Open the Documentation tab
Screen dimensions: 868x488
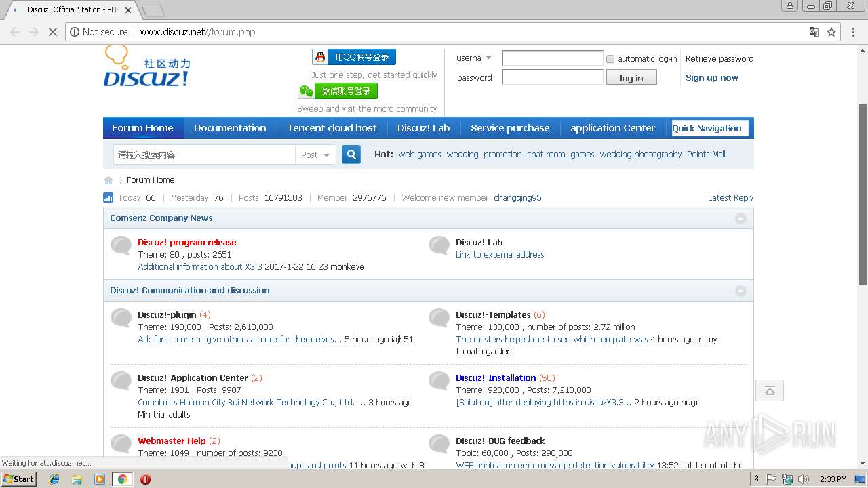pos(230,128)
